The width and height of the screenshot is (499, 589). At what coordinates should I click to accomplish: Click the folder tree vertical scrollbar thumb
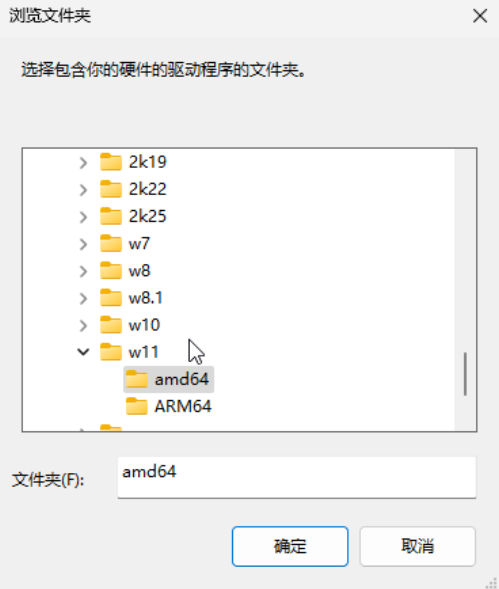tap(465, 374)
